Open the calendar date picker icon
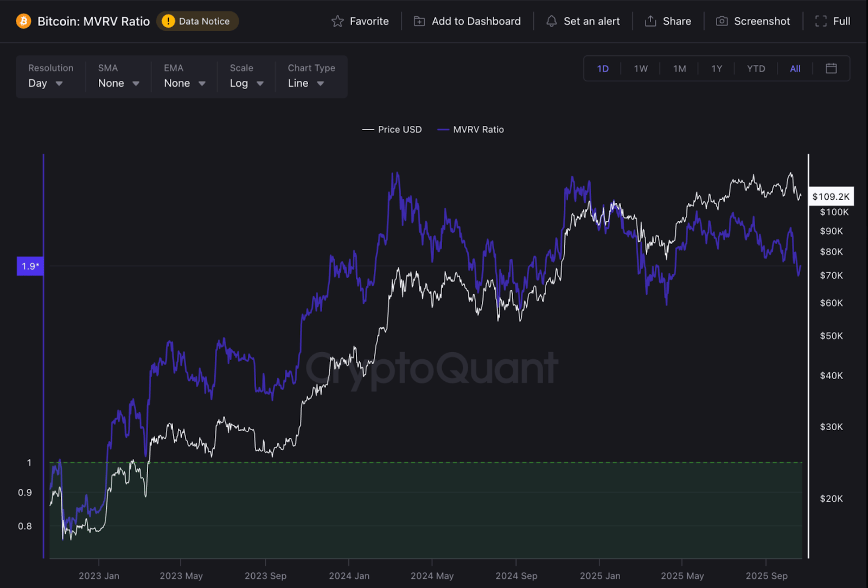Viewport: 868px width, 588px height. pos(831,68)
